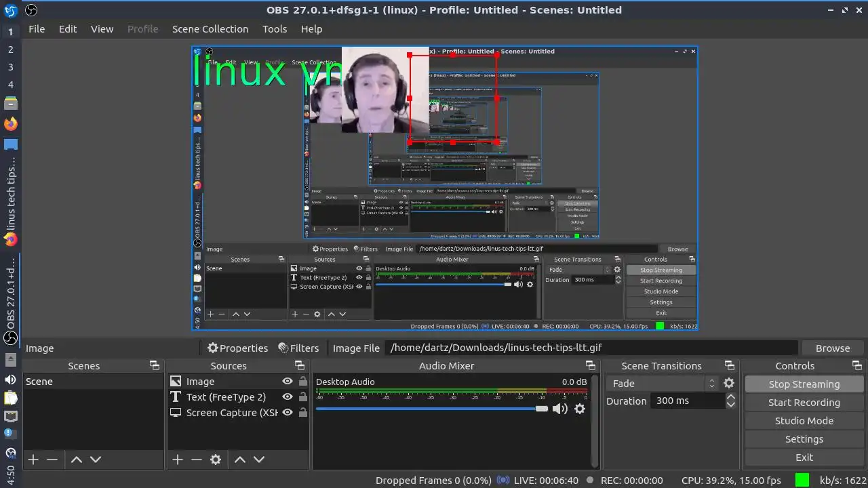The image size is (868, 488).
Task: Open Filters for the selected source
Action: click(x=298, y=348)
